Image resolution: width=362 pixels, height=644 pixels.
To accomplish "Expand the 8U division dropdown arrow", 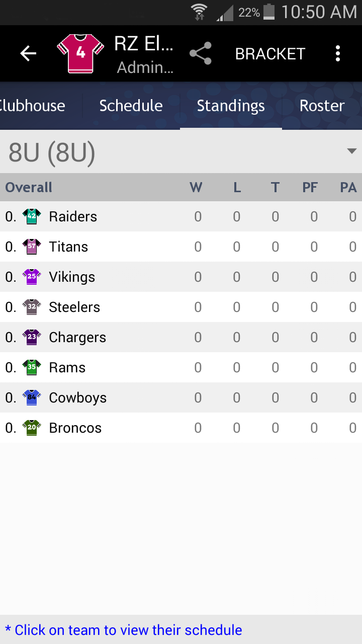I will 351,151.
